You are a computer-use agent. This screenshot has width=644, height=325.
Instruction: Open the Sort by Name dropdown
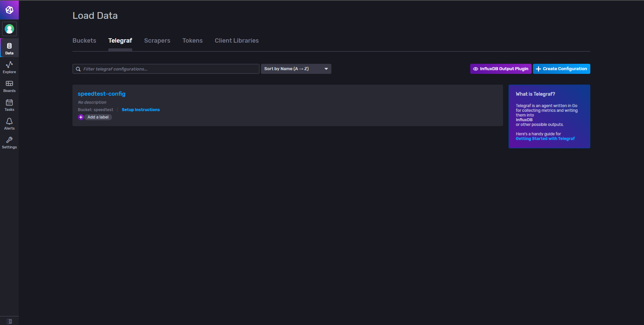296,69
